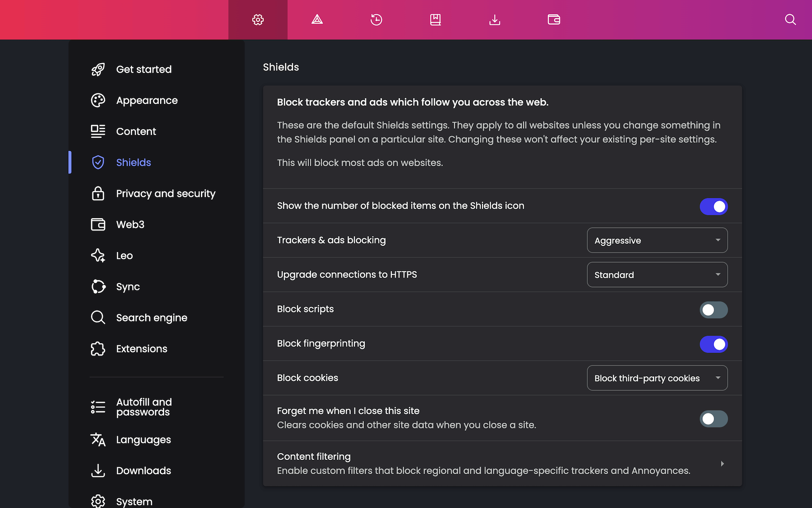Viewport: 812px width, 508px height.
Task: Open the Downloads icon in top bar
Action: (494, 19)
